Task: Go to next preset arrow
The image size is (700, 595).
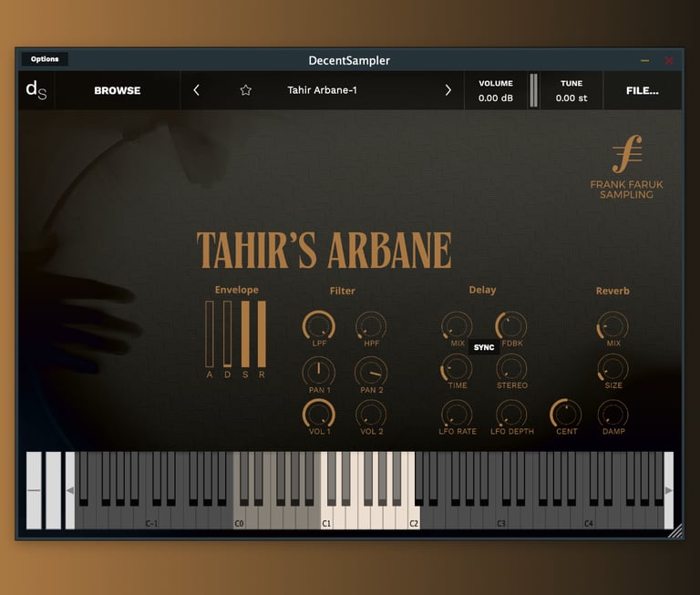Action: point(448,90)
